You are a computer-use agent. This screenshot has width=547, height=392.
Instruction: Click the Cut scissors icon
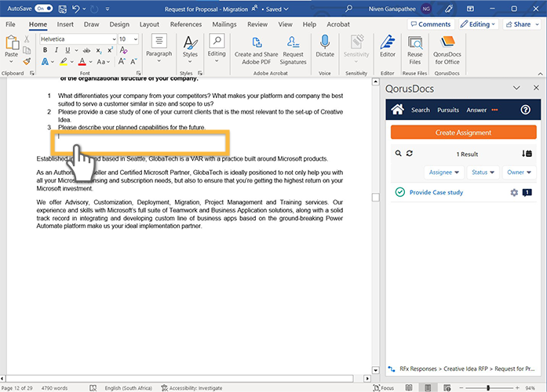click(27, 39)
